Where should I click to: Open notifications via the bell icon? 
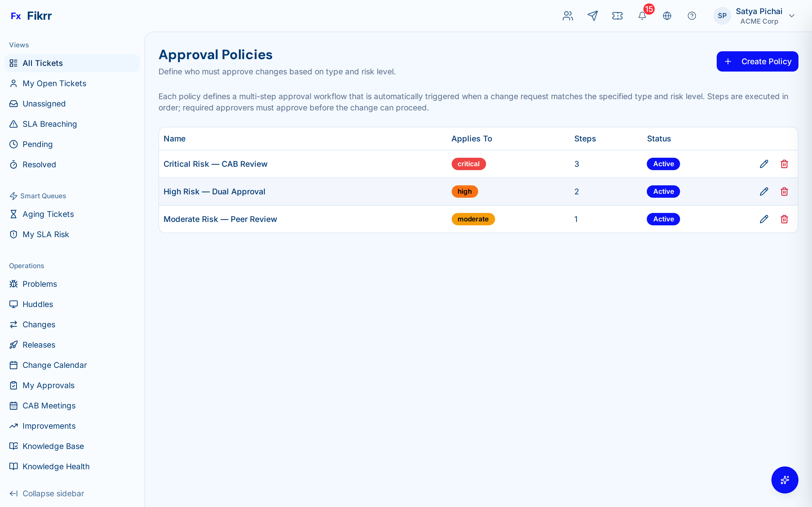pyautogui.click(x=642, y=16)
